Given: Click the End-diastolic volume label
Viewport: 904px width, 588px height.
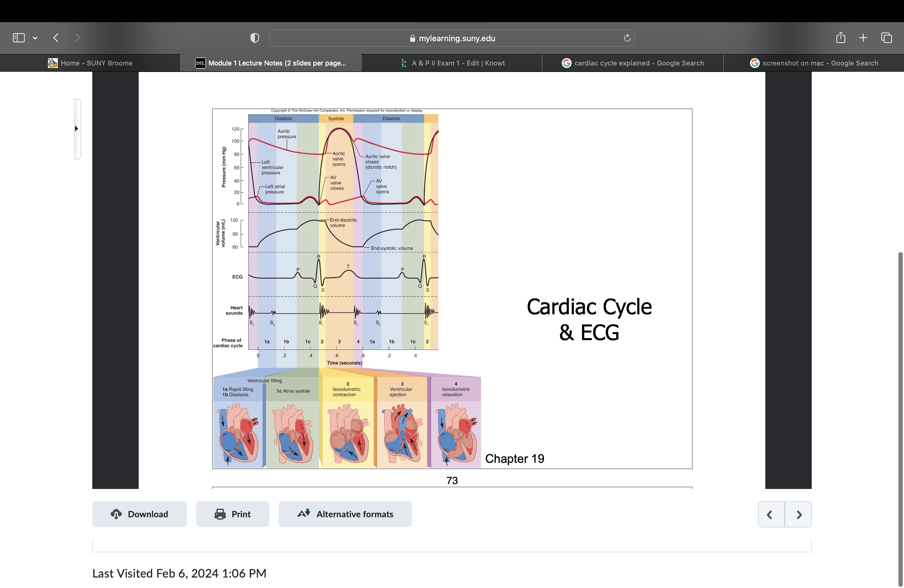Looking at the screenshot, I should (343, 223).
